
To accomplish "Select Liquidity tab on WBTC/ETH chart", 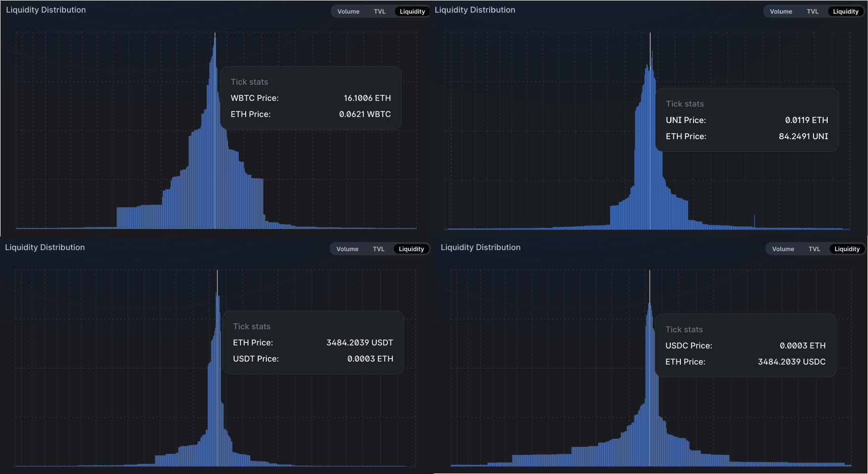I will (x=412, y=12).
